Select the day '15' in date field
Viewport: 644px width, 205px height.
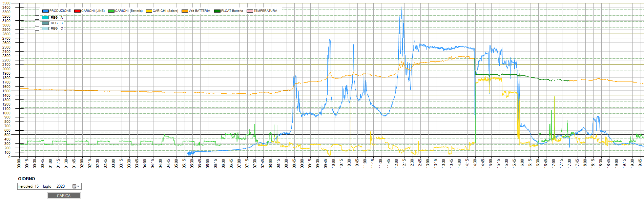[x=37, y=186]
